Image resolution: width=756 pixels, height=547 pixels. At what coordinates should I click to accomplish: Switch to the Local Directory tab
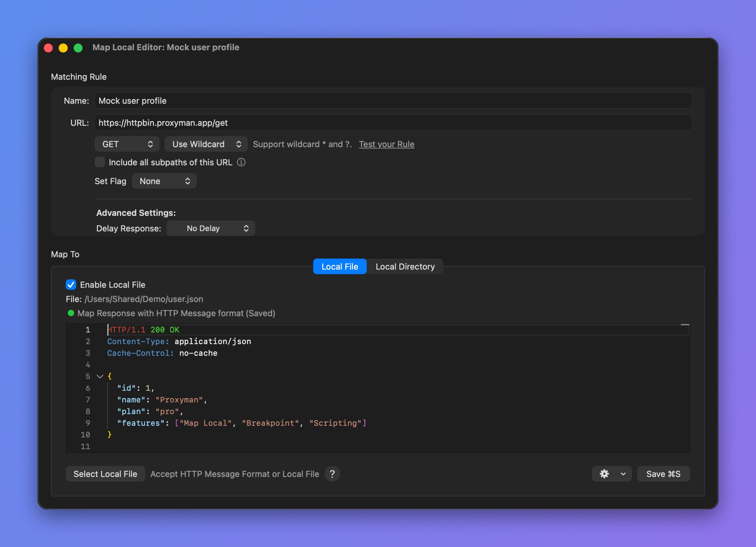pyautogui.click(x=405, y=266)
